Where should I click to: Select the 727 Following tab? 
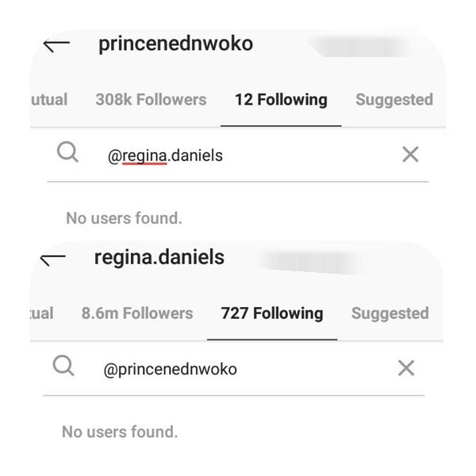click(x=272, y=313)
